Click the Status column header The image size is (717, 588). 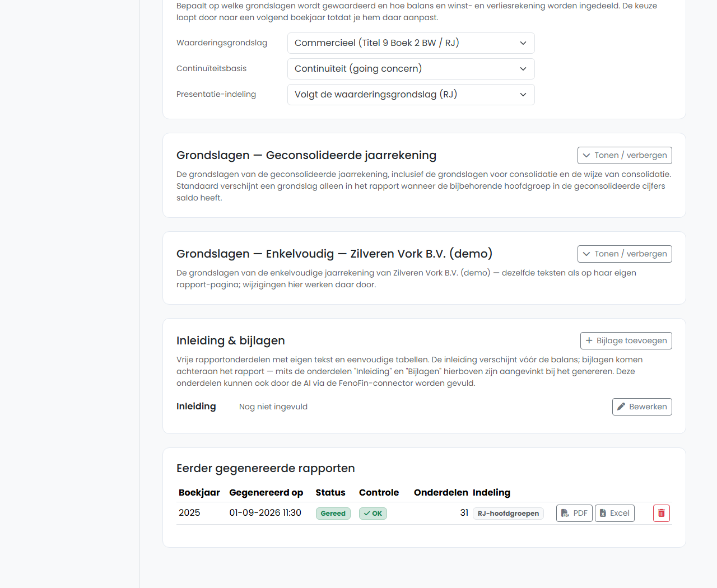point(330,493)
